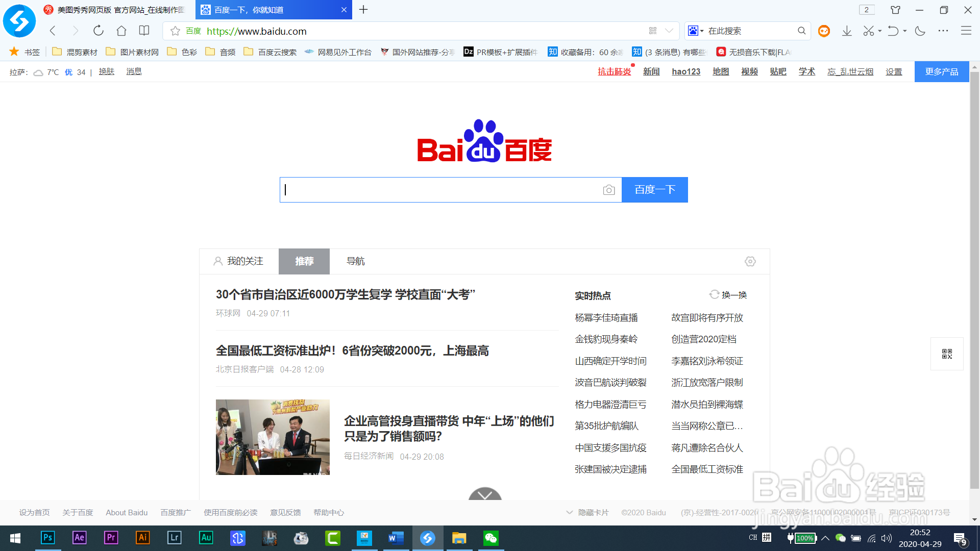Click the undo closed tab icon
The width and height of the screenshot is (980, 551).
coord(893,31)
